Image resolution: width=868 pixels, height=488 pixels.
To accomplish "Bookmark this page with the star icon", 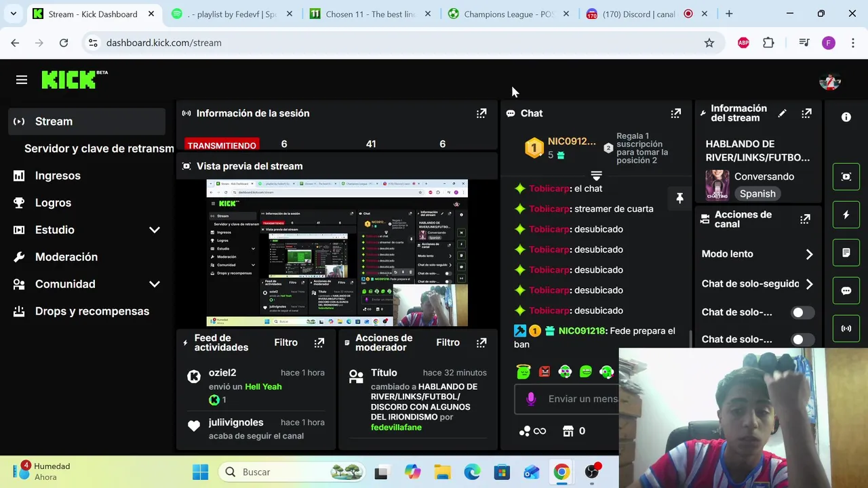I will coord(709,43).
